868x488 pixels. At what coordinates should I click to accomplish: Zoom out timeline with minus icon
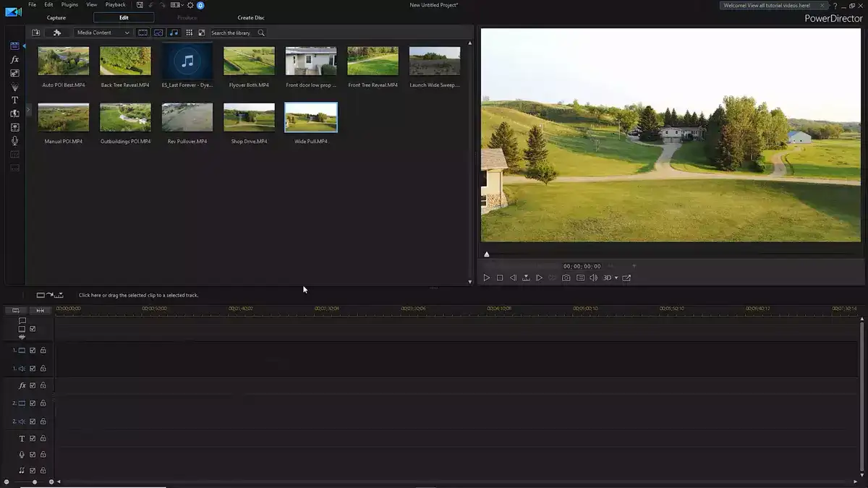pyautogui.click(x=7, y=481)
